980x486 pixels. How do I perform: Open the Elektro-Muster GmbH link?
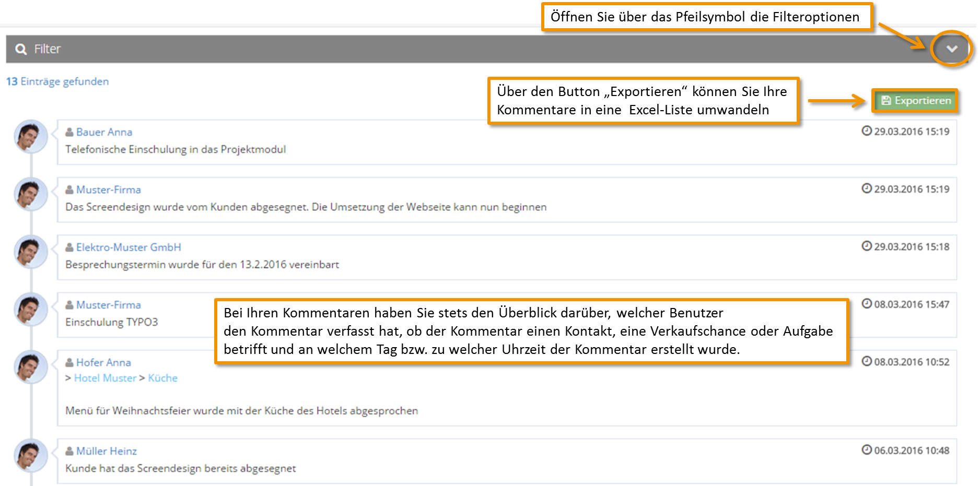[x=129, y=247]
